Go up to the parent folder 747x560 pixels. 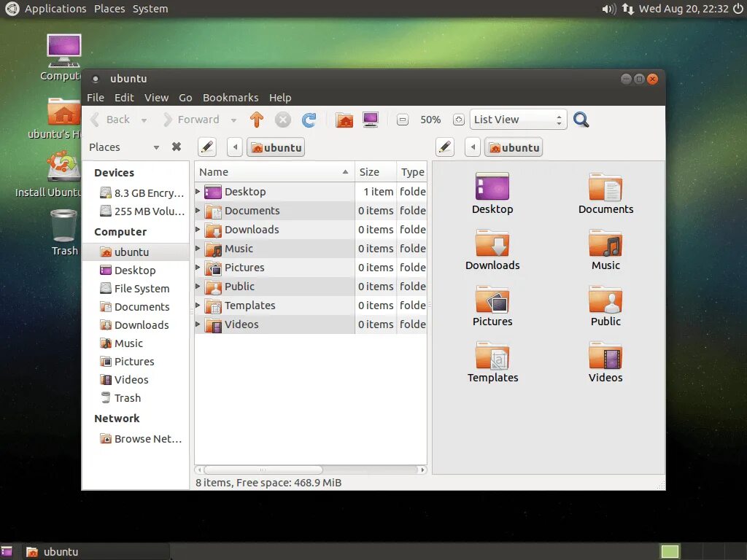coord(256,120)
